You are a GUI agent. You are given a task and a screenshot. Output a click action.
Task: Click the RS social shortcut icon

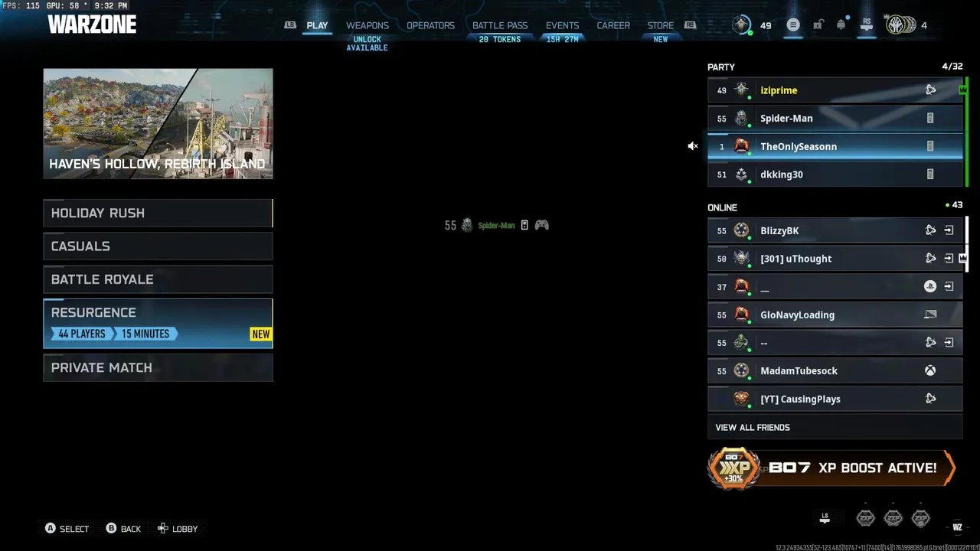(x=866, y=25)
